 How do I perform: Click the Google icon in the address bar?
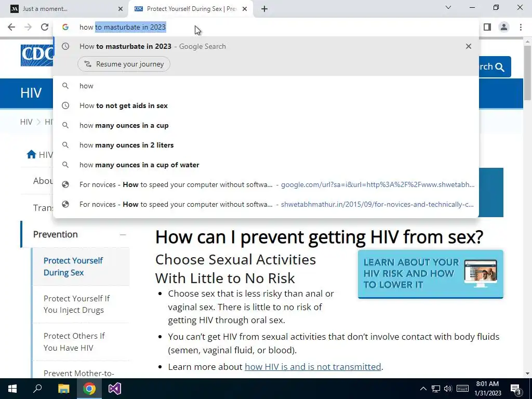tap(65, 27)
